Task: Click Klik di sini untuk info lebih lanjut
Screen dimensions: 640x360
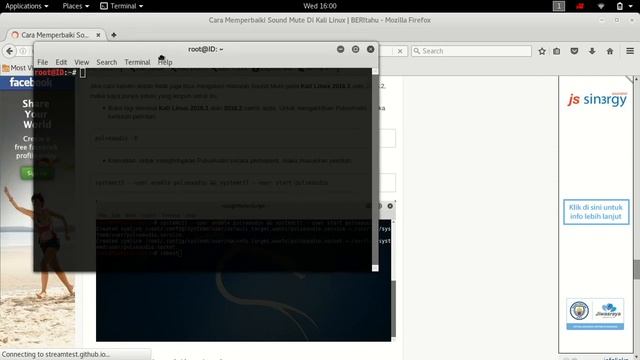Action: [x=596, y=212]
